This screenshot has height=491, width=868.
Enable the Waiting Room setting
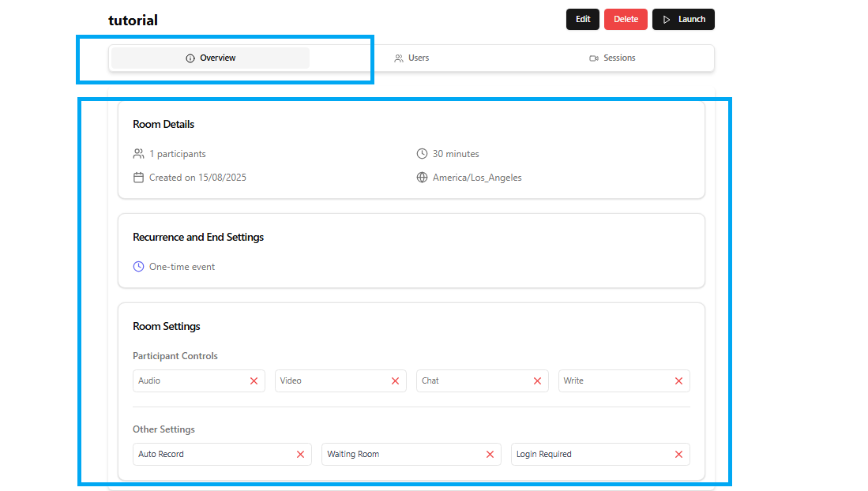point(490,454)
